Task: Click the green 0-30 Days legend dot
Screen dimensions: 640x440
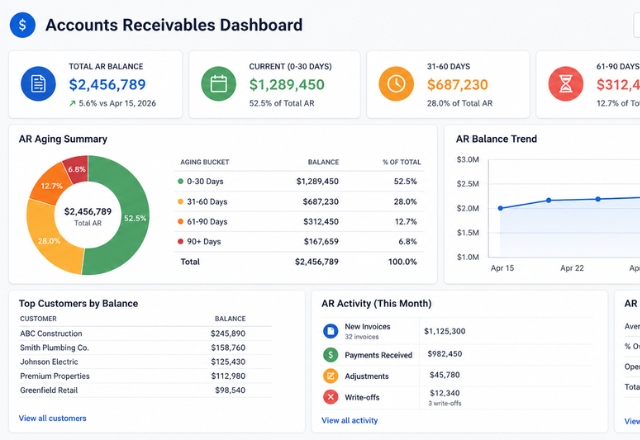Action: coord(180,181)
